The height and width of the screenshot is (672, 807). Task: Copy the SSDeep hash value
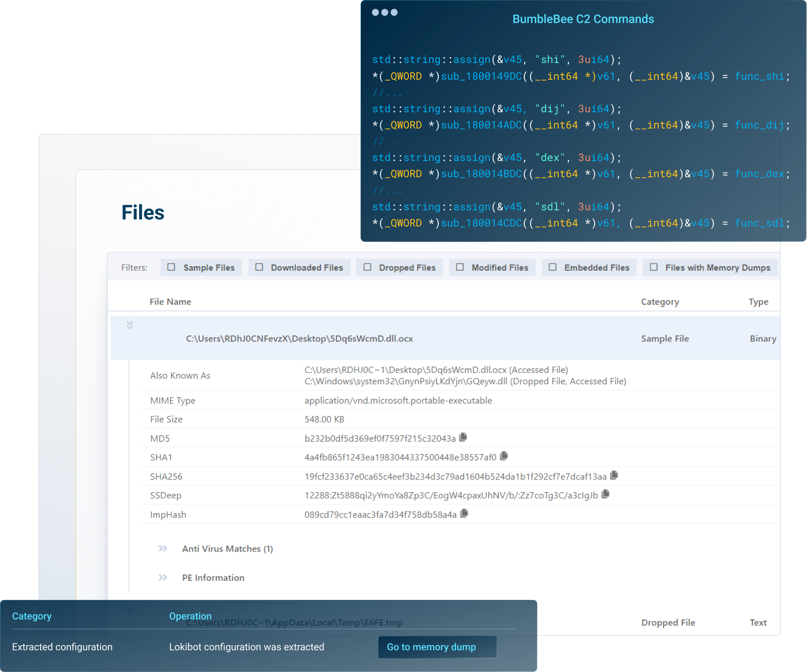[x=605, y=494]
